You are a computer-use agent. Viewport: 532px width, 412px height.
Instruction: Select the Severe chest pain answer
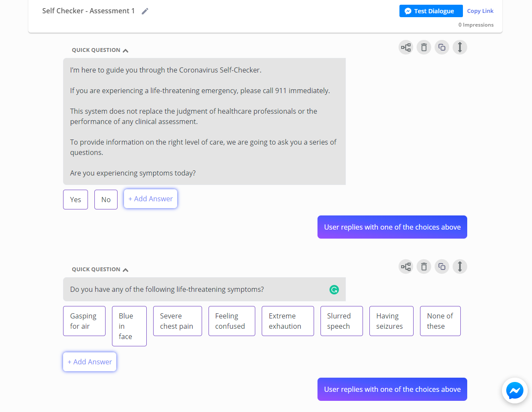pyautogui.click(x=177, y=321)
